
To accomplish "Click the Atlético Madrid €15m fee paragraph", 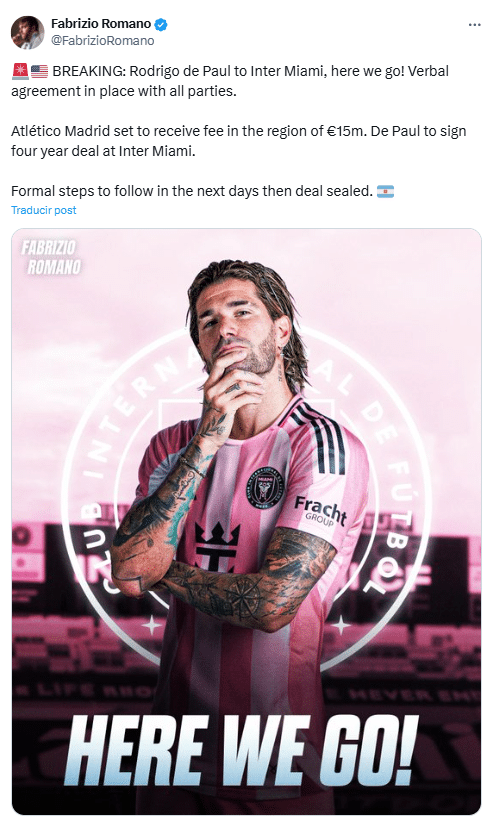I will [239, 141].
